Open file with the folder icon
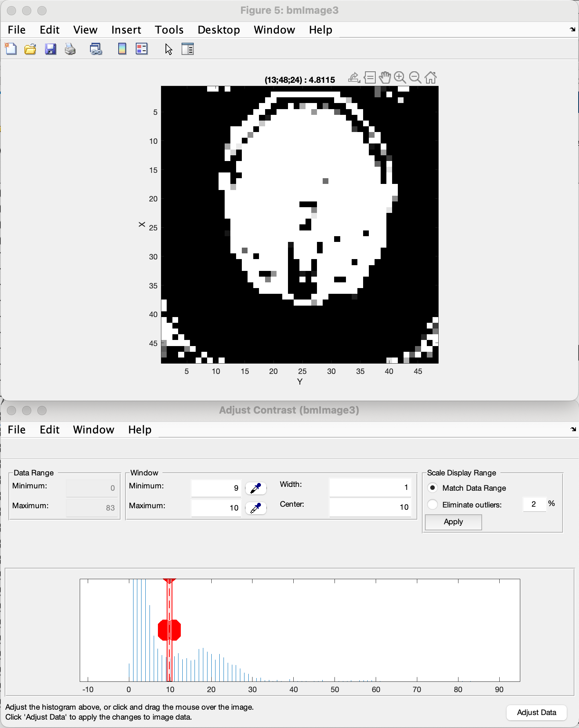This screenshot has width=579, height=728. (x=30, y=49)
